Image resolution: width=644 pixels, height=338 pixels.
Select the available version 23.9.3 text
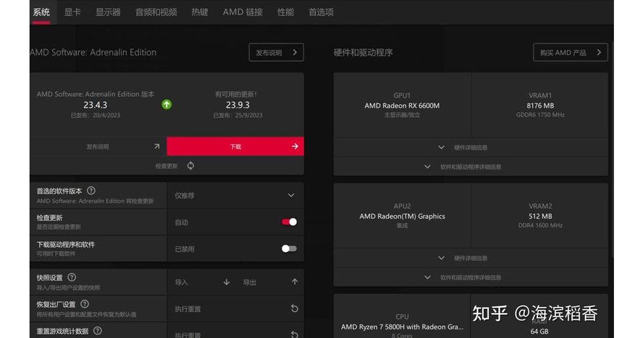(238, 105)
